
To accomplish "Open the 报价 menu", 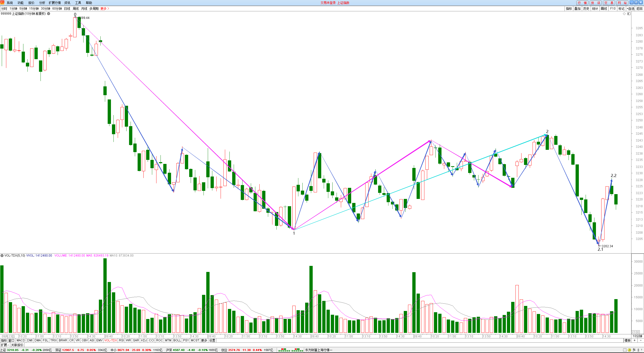I will coord(31,3).
